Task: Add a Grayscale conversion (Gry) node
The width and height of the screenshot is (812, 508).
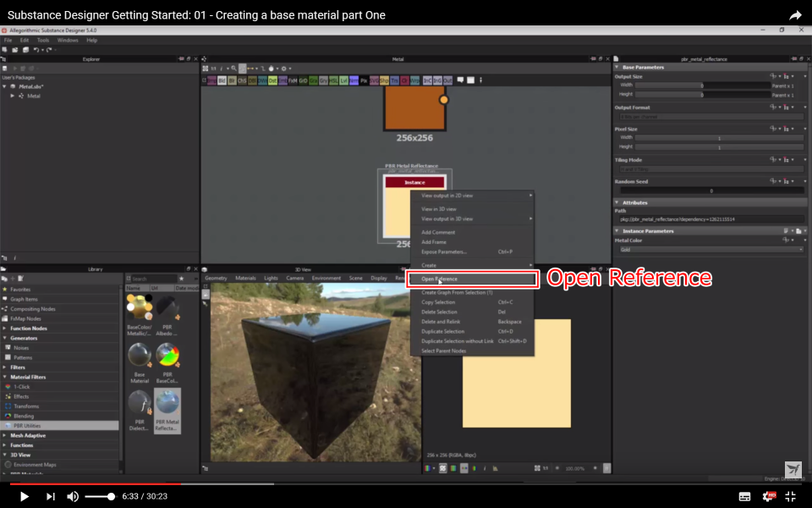Action: [x=323, y=80]
